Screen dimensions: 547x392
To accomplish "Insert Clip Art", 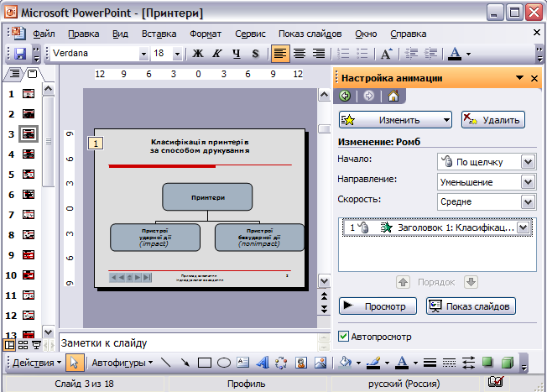I will tap(300, 363).
